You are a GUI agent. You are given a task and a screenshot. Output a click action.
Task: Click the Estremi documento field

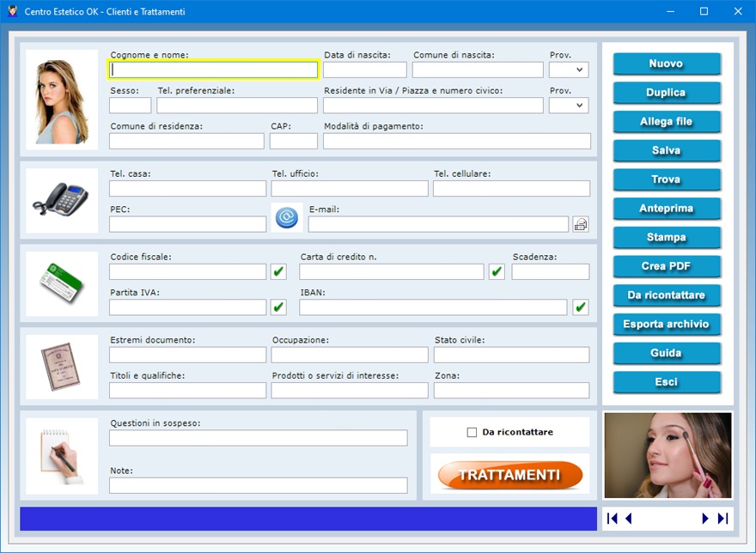click(187, 355)
